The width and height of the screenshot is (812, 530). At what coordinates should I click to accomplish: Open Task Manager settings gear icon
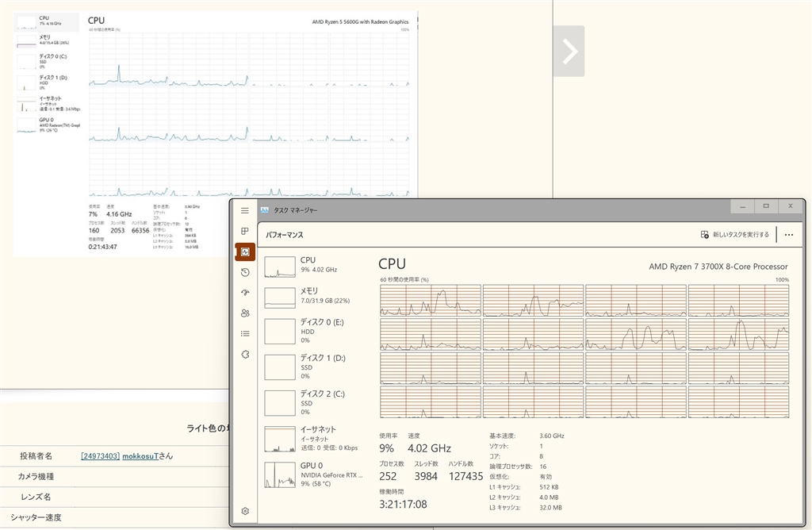click(x=245, y=511)
